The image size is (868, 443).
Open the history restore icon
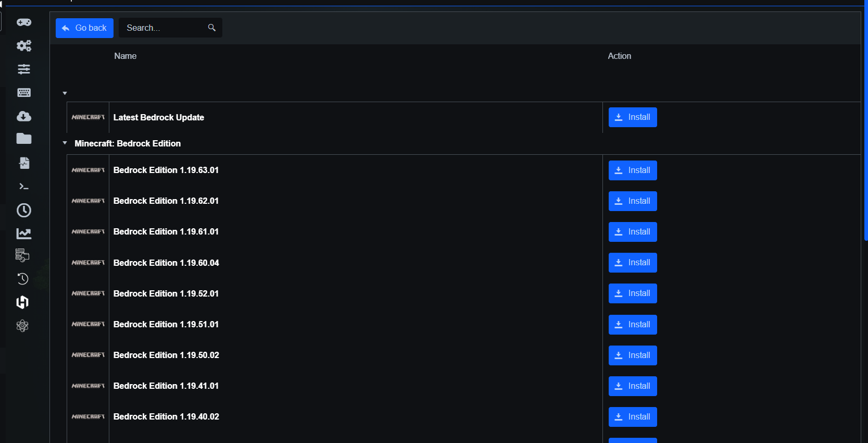tap(22, 279)
